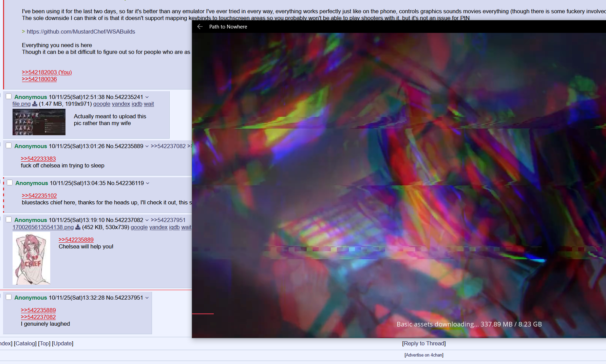Click 'Actually meant to upload this' post text
The height and width of the screenshot is (364, 606).
pyautogui.click(x=110, y=116)
